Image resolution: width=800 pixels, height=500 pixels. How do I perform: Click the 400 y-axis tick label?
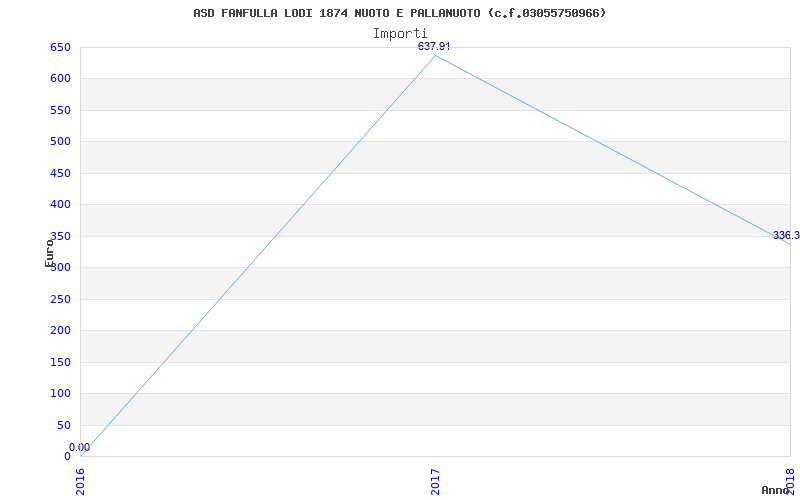[60, 205]
